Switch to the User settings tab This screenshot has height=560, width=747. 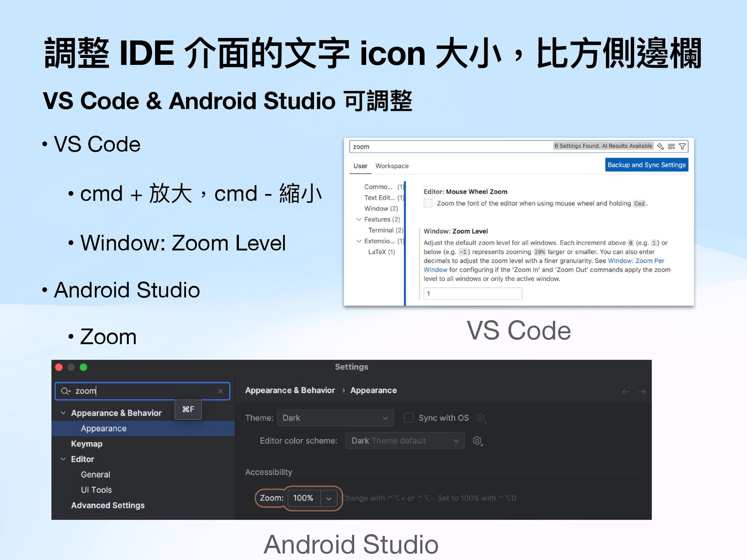tap(360, 166)
